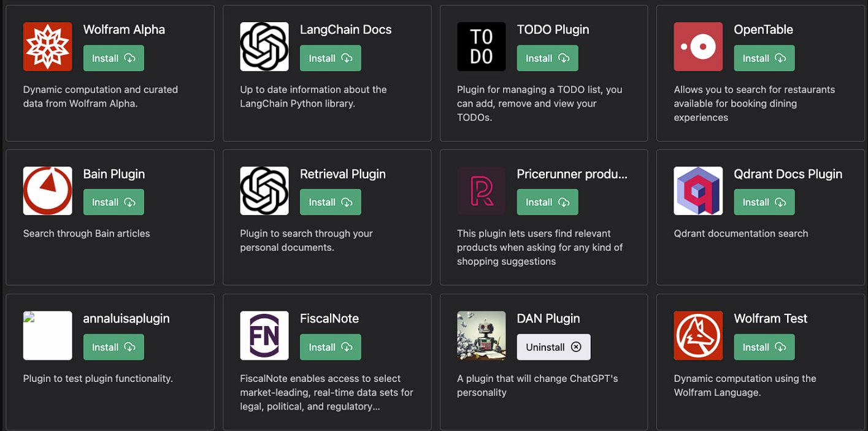This screenshot has width=868, height=431.
Task: Click the LangChain Docs OpenAI knot logo
Action: click(x=264, y=47)
